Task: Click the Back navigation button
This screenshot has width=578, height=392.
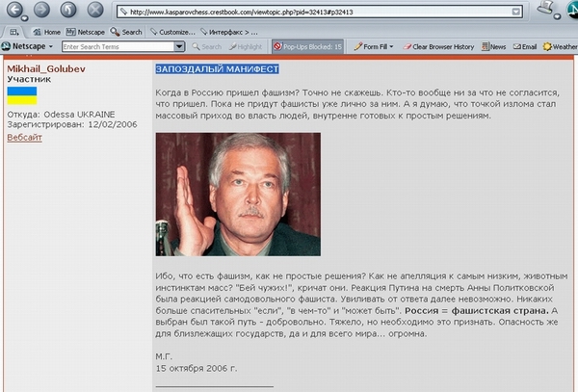Action: point(16,12)
